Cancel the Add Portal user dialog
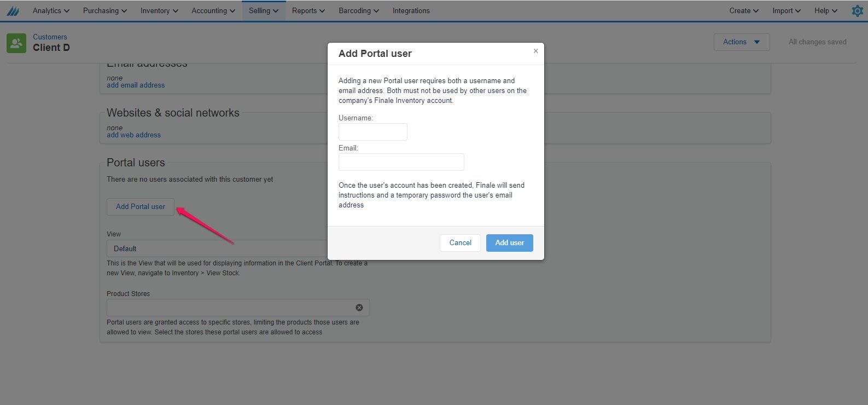Image resolution: width=868 pixels, height=405 pixels. (460, 243)
